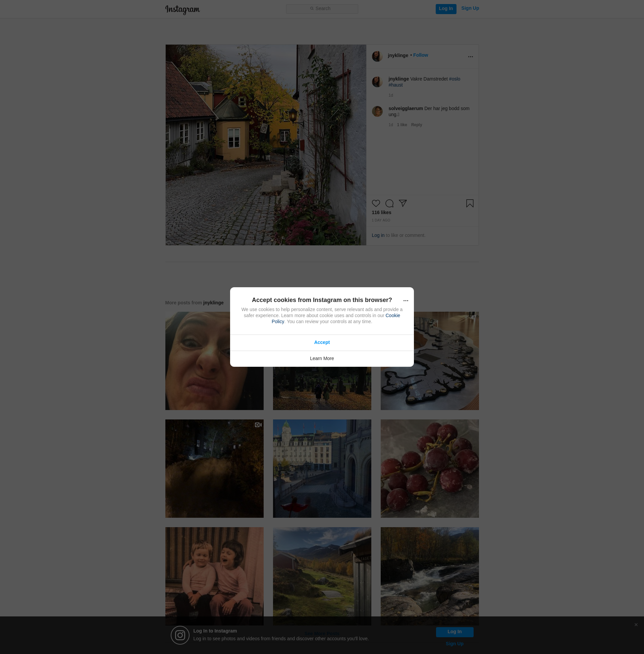
Task: Open the autumn cemetery walkers thumbnail
Action: coord(322,389)
